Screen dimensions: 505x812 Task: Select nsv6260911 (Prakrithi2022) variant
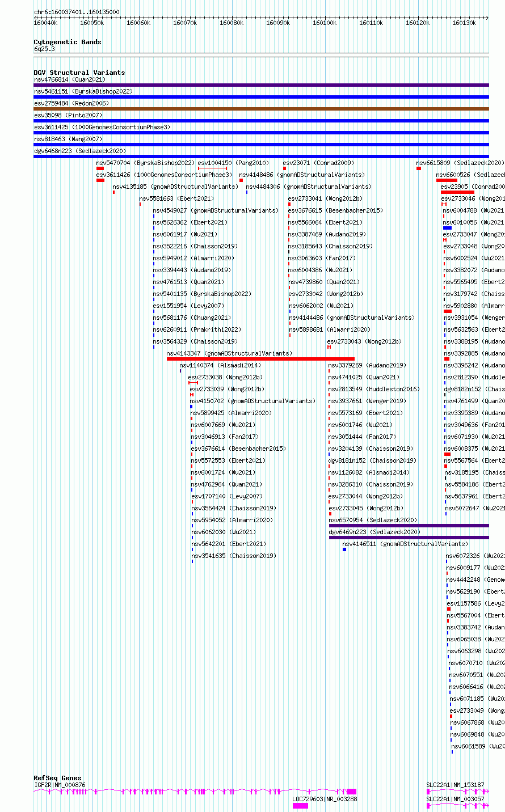tap(197, 329)
